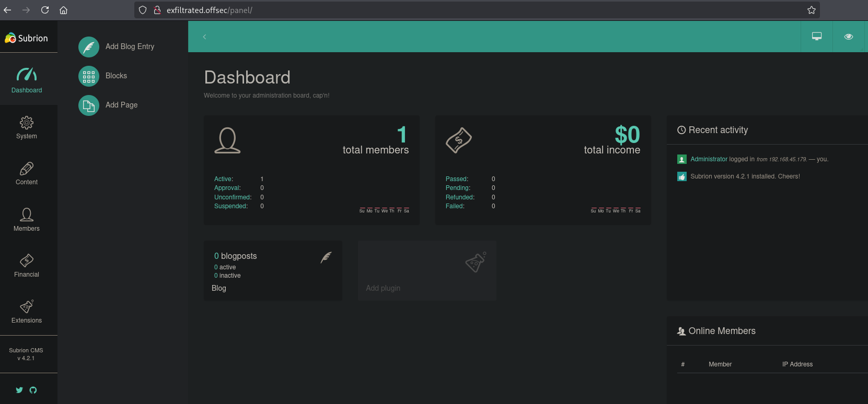868x404 pixels.
Task: Collapse the sidebar submenu with chevron
Action: [x=204, y=37]
